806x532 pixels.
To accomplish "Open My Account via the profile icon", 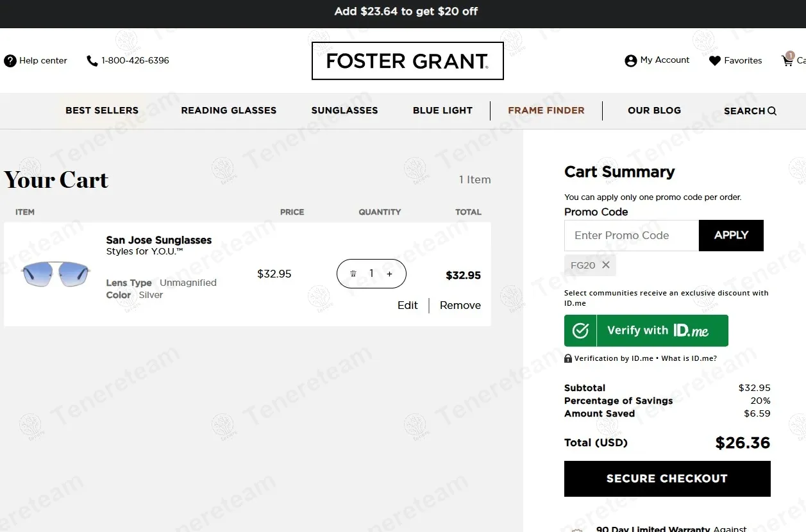I will point(630,61).
